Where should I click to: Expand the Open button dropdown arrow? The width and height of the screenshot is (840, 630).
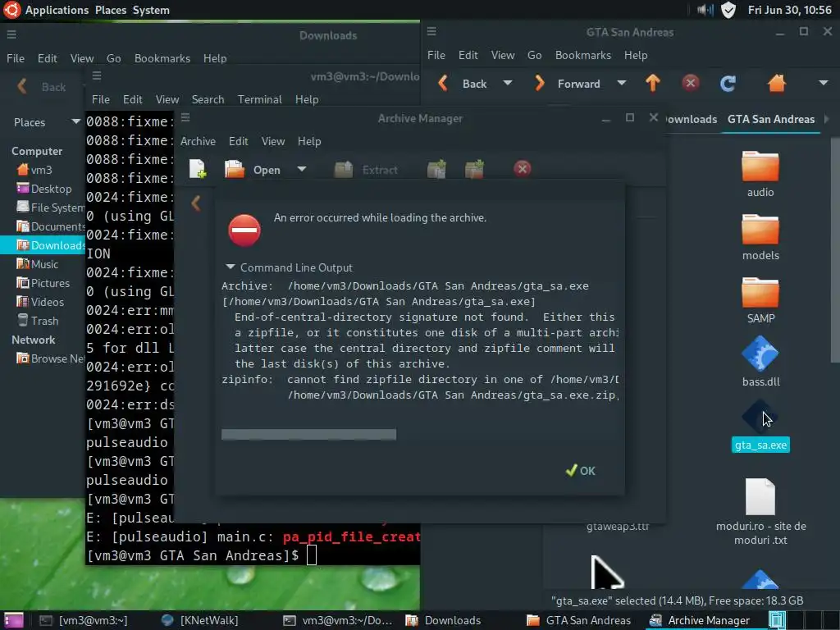point(302,169)
